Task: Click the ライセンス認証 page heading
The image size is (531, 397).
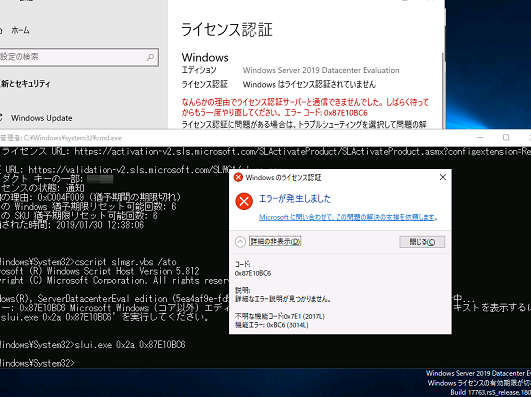Action: pos(227,29)
